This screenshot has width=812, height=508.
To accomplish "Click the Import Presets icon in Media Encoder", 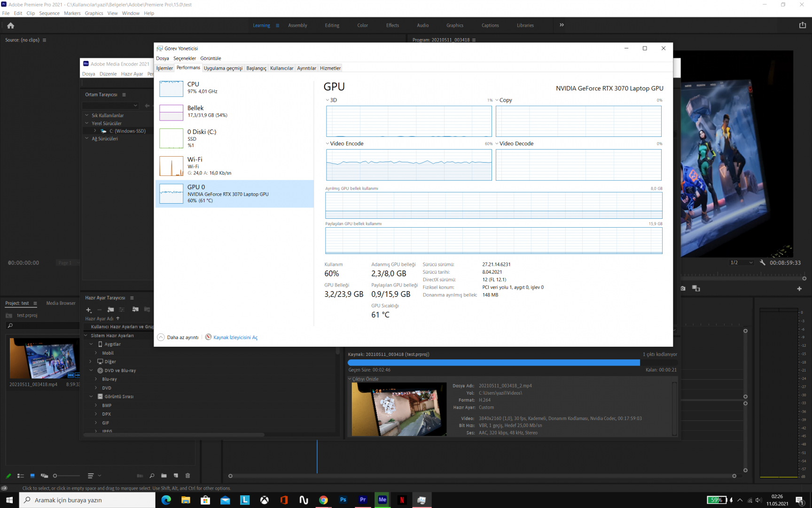I will pos(135,310).
